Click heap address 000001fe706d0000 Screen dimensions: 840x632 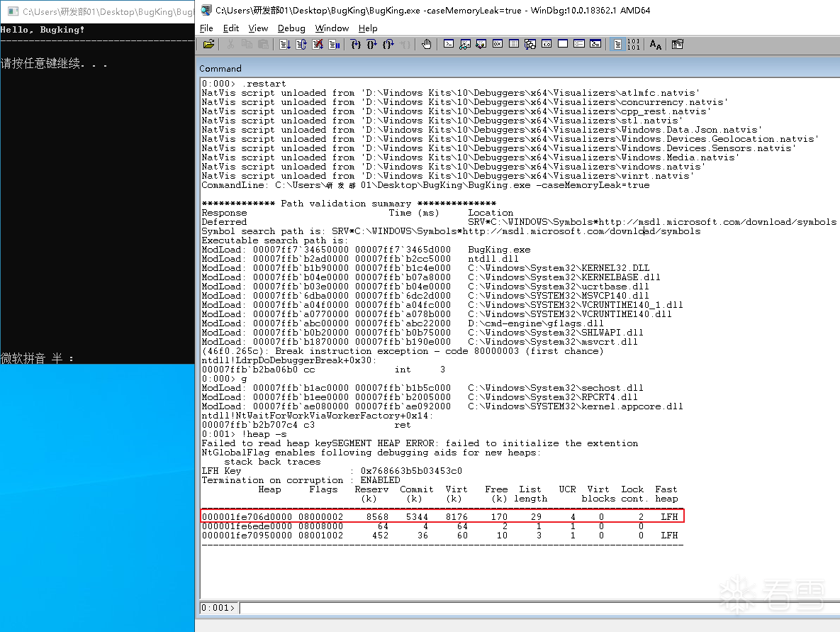click(247, 517)
